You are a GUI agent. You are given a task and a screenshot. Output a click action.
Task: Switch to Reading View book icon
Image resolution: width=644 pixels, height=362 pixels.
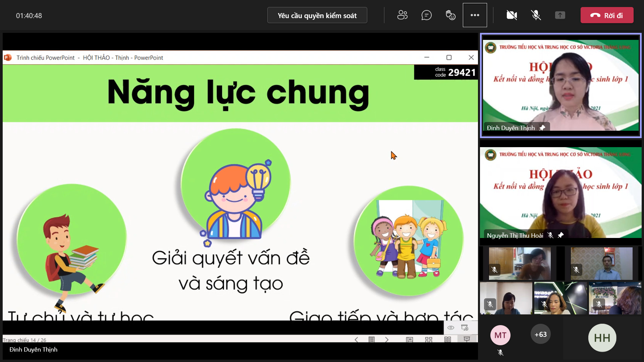click(447, 340)
